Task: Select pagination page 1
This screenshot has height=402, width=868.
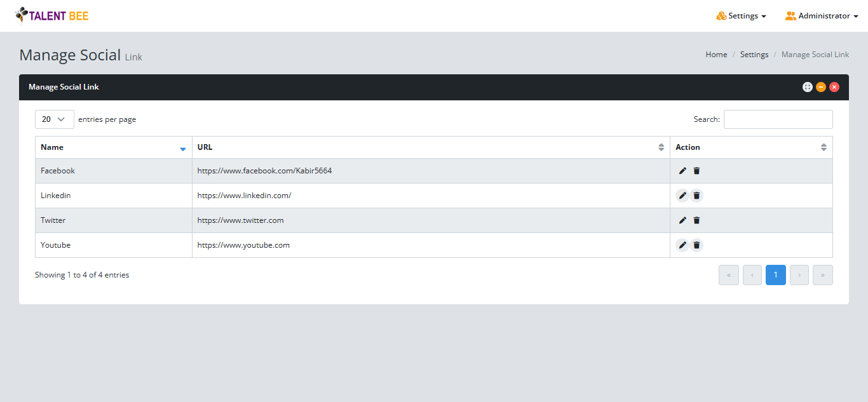Action: click(x=775, y=274)
